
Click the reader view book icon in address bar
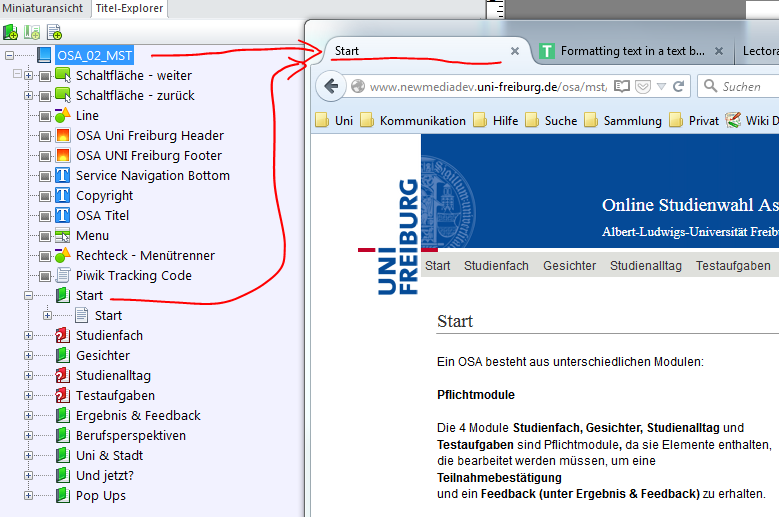pos(622,86)
